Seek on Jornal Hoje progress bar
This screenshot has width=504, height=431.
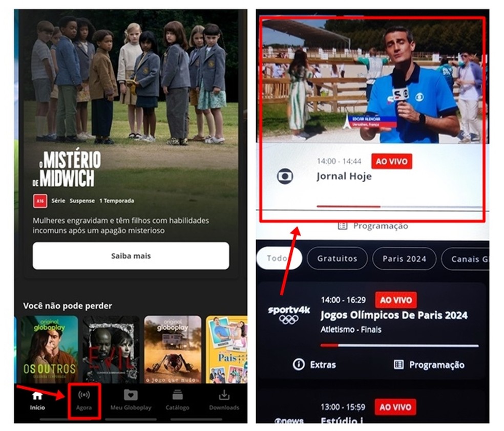399,206
